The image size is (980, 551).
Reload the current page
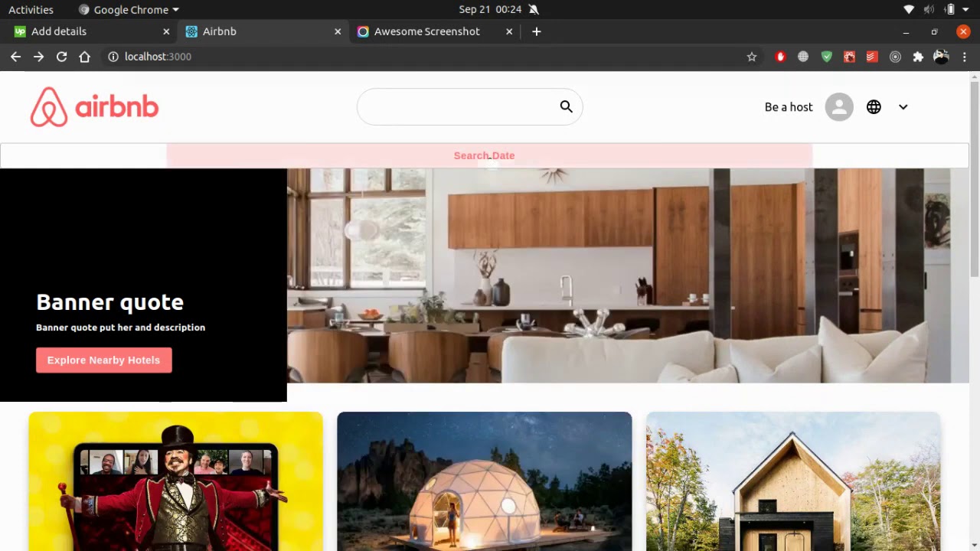[61, 57]
